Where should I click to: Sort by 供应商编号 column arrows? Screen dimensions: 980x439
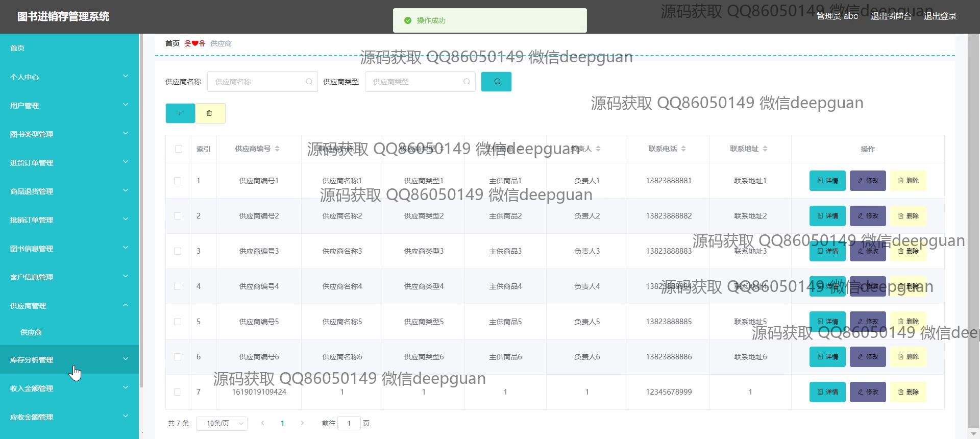[x=277, y=149]
